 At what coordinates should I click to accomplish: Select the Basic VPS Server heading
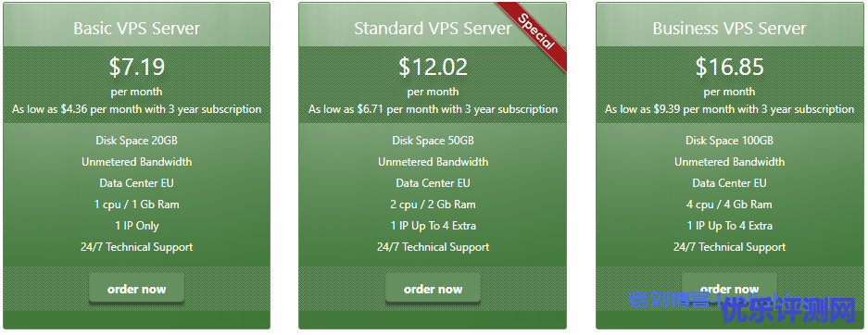coord(137,28)
